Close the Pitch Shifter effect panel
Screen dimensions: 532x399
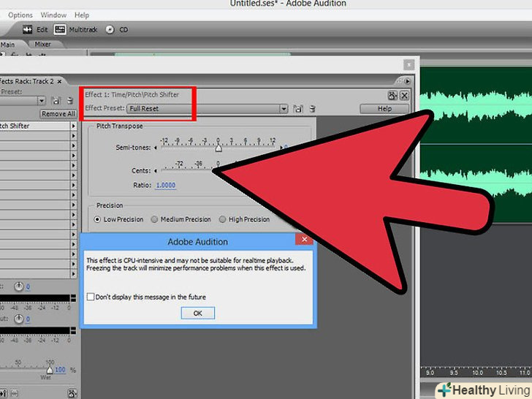(x=404, y=96)
